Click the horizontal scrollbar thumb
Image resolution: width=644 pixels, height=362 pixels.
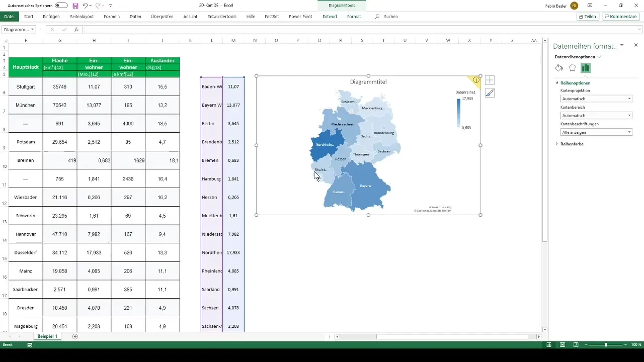coord(452,336)
